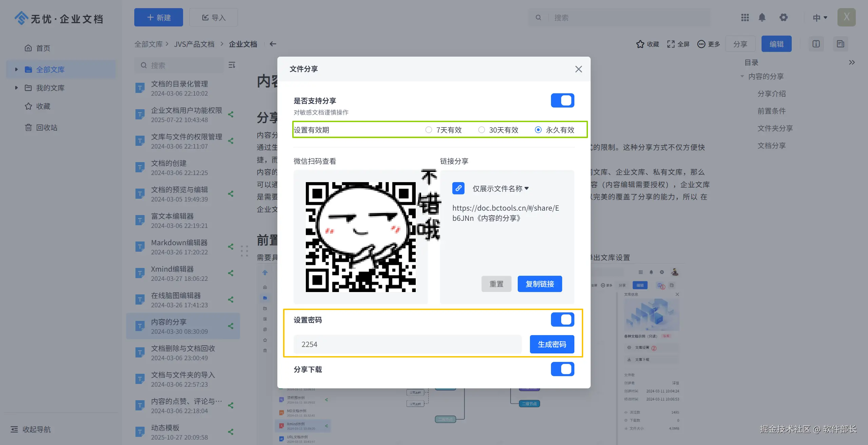Go to 首页 in sidebar
Image resolution: width=868 pixels, height=445 pixels.
[x=43, y=48]
